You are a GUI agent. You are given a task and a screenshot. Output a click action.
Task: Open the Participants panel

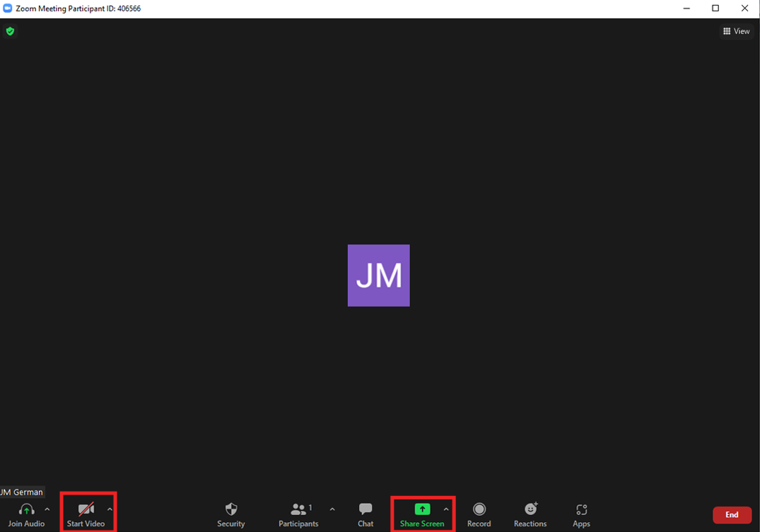(298, 515)
